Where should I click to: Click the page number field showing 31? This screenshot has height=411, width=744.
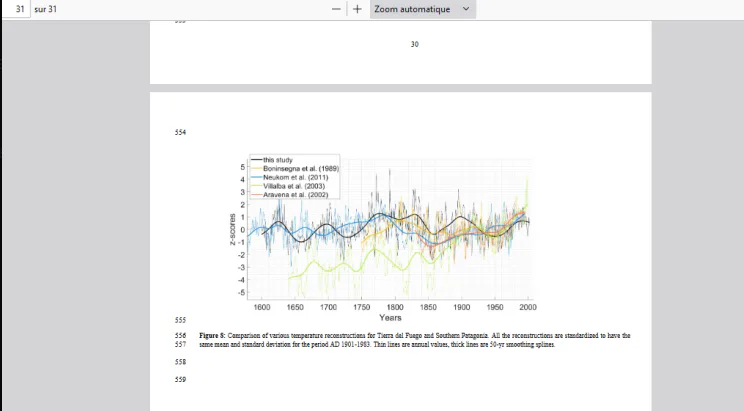click(x=17, y=9)
